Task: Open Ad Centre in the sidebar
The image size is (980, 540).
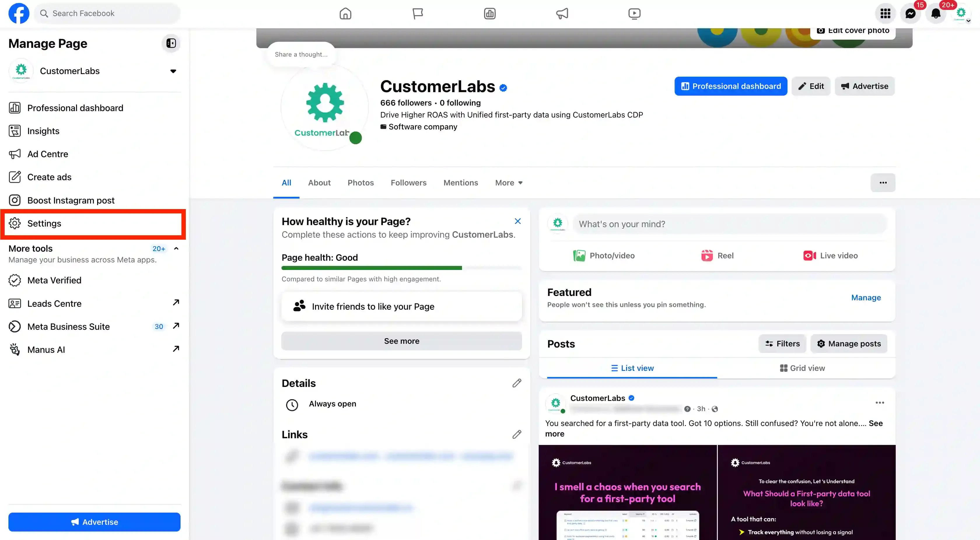Action: coord(94,154)
